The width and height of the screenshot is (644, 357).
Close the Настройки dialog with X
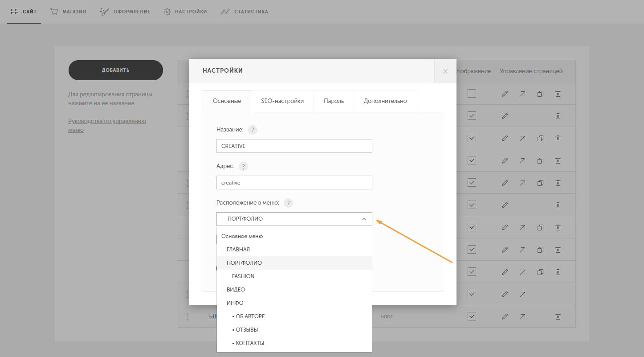click(x=445, y=71)
